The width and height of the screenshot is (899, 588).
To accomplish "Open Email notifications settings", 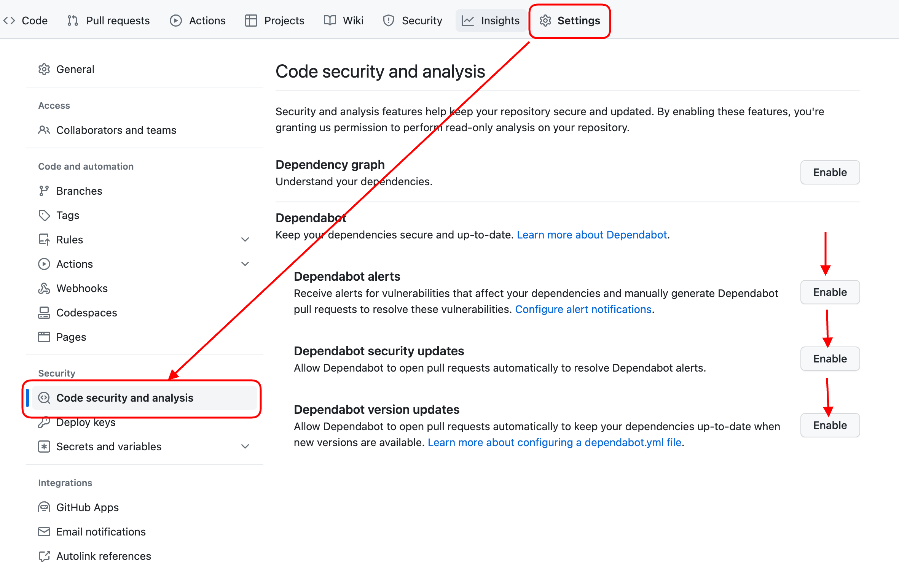I will point(145,532).
